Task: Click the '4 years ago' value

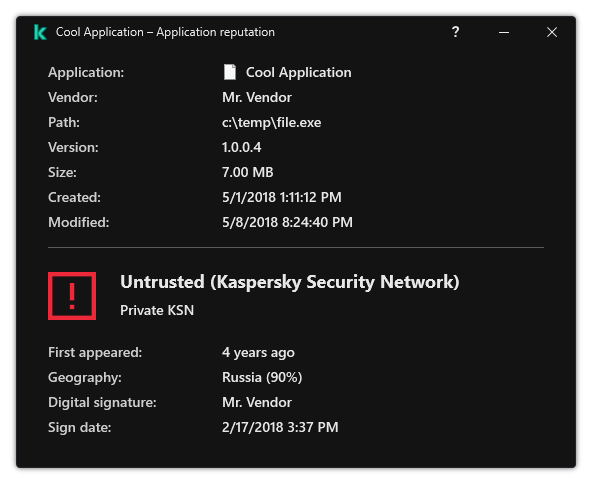Action: (x=258, y=353)
